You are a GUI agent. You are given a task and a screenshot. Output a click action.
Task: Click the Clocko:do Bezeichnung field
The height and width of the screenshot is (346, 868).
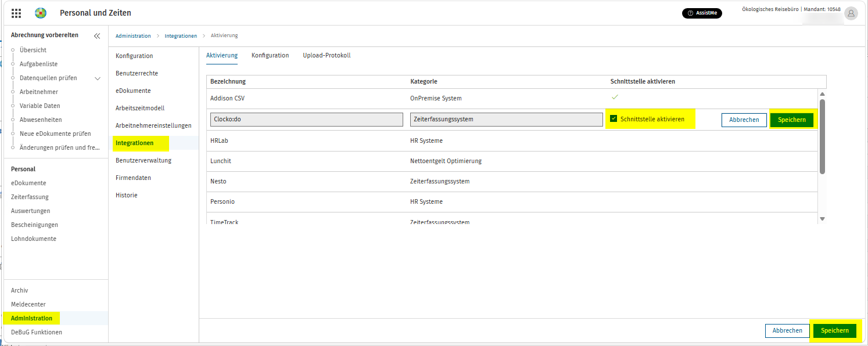pyautogui.click(x=307, y=120)
